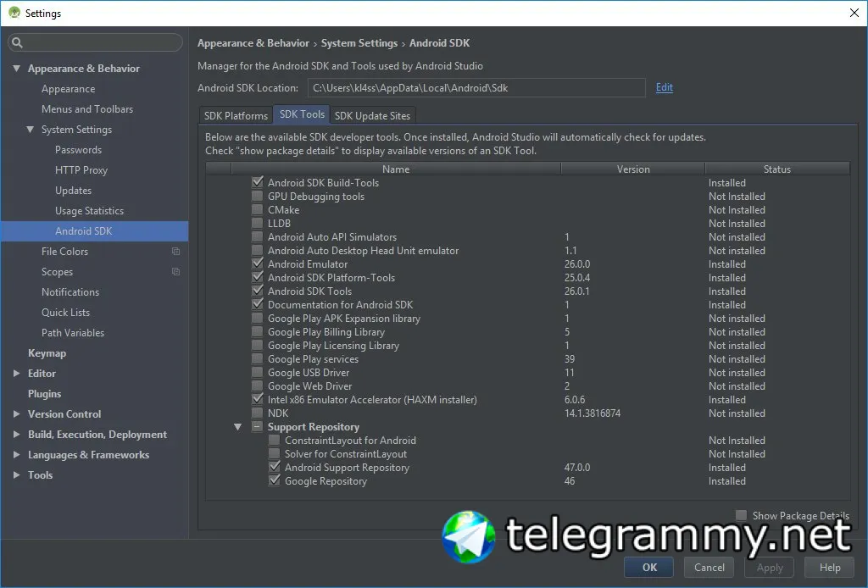Enable the CMake checkbox
The image size is (868, 588).
(x=258, y=209)
